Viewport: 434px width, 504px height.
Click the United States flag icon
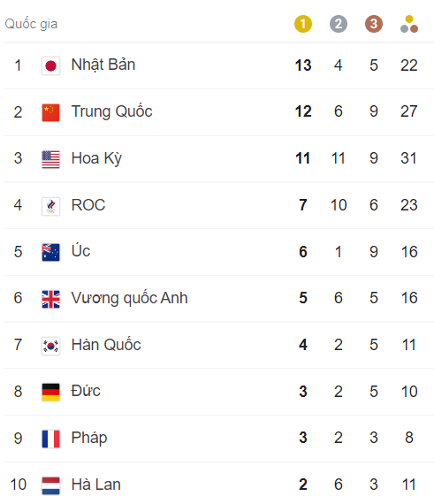[50, 159]
